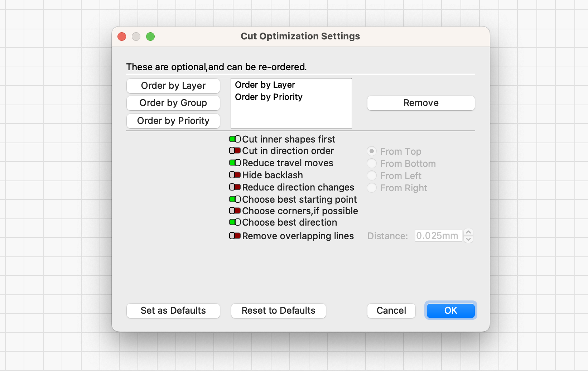Screen dimensions: 588x371
Task: Disable Reduce travel moves toggle
Action: pyautogui.click(x=235, y=163)
